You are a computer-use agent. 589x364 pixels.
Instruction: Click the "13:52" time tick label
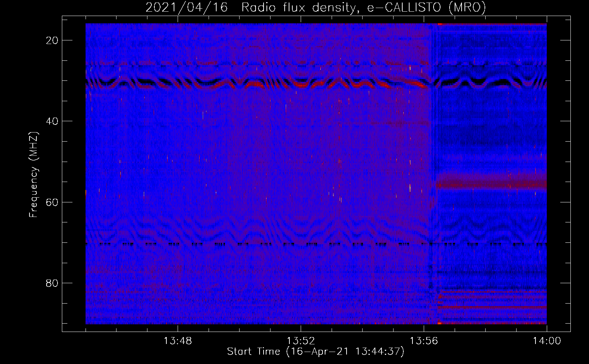pos(301,341)
